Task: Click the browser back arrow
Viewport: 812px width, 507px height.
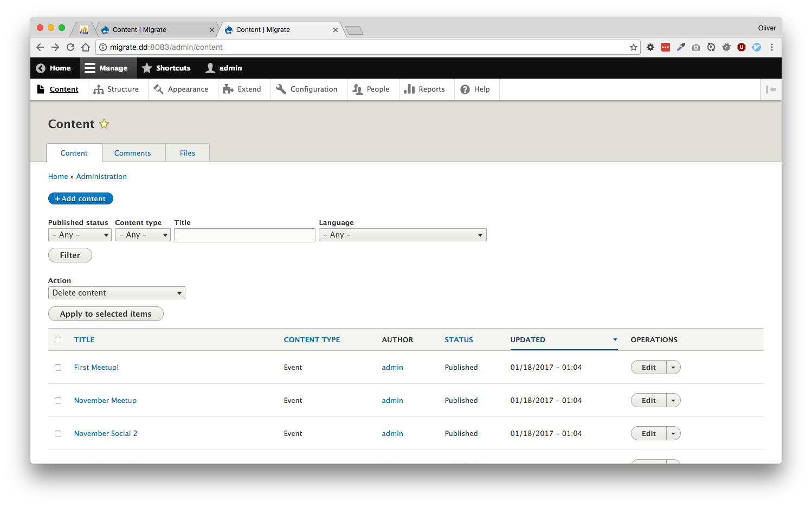Action: (x=40, y=47)
